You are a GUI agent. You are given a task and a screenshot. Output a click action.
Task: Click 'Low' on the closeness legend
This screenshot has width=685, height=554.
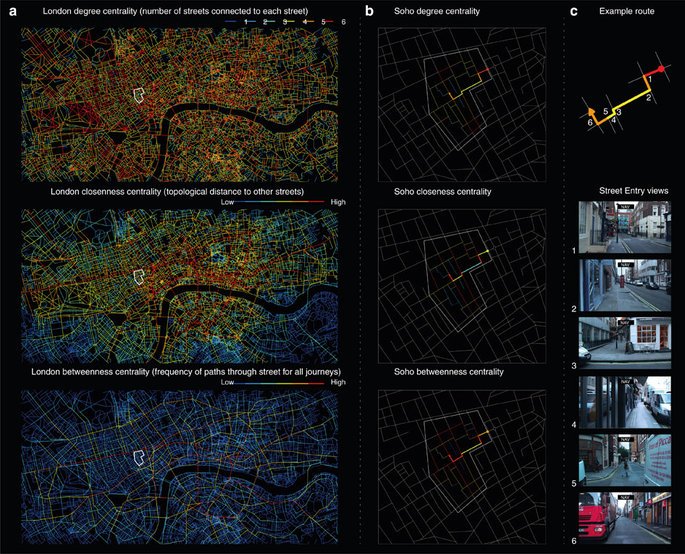coord(227,202)
